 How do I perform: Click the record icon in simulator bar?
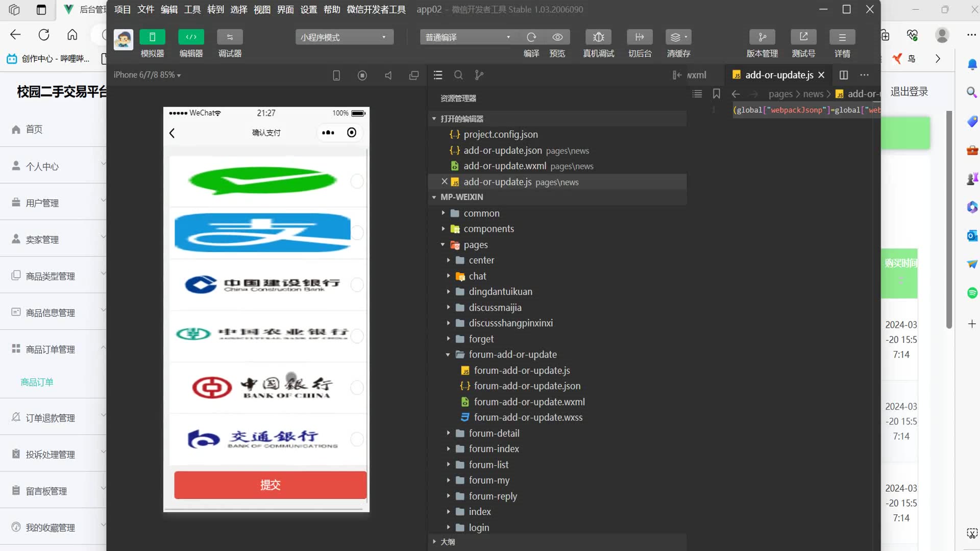pos(362,76)
